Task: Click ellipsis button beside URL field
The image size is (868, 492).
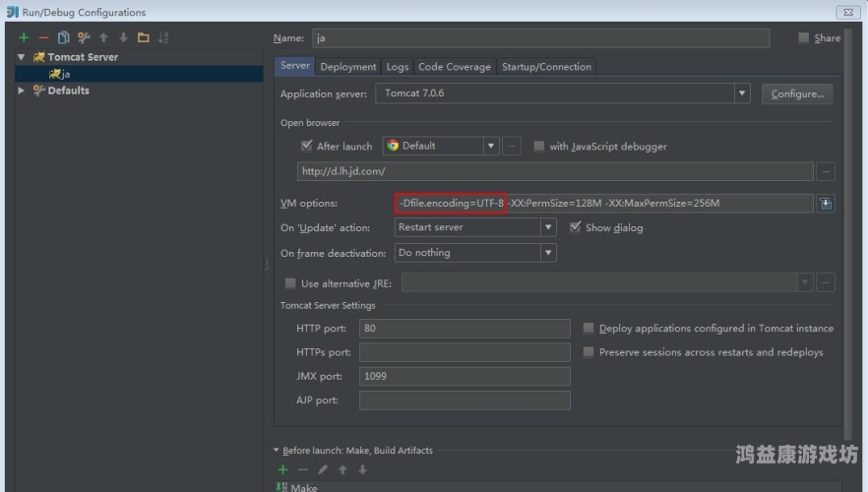Action: (x=826, y=171)
